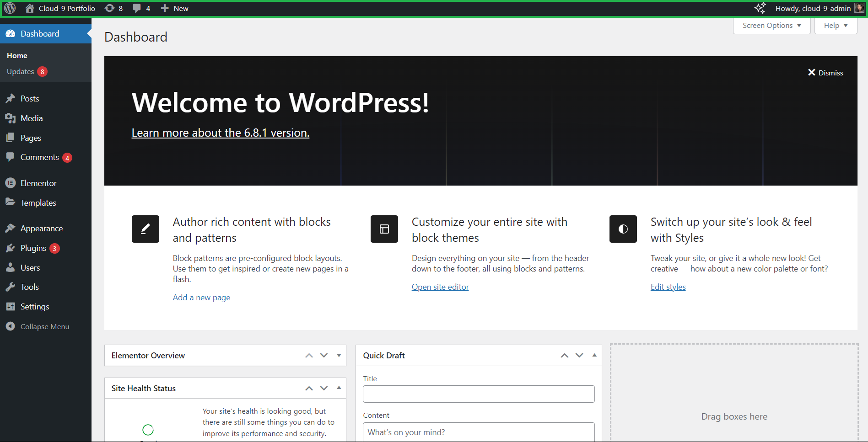Screen dimensions: 868x442
Task: Move Quick Draft box up
Action: tap(565, 356)
